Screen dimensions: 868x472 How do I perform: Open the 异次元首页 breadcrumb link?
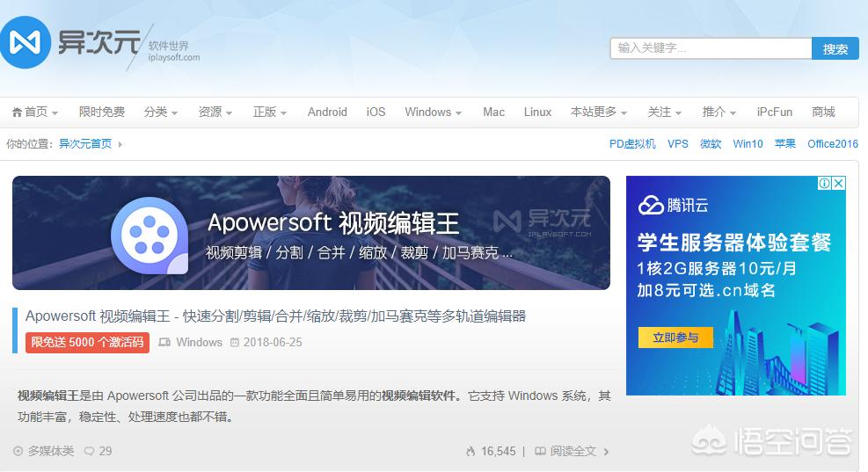point(85,144)
